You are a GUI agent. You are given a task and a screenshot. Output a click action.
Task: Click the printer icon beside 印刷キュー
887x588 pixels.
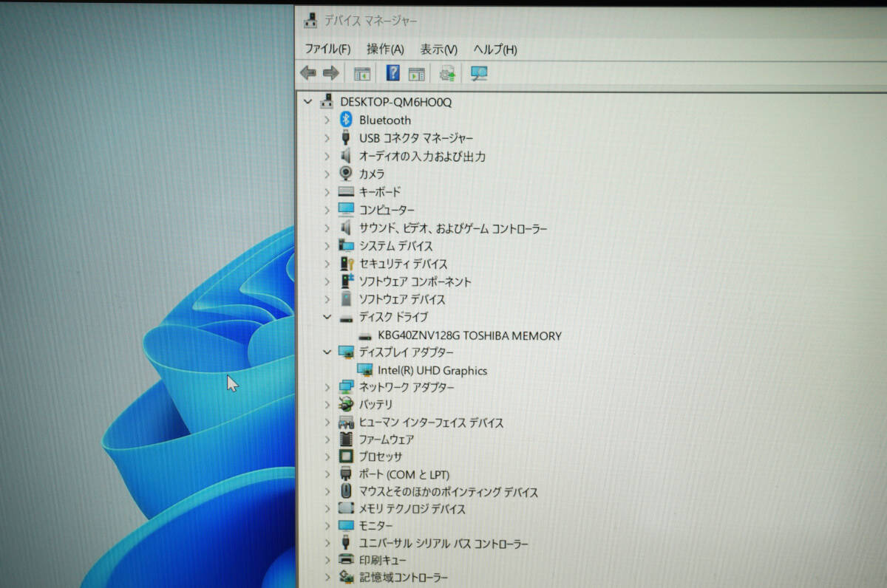346,559
